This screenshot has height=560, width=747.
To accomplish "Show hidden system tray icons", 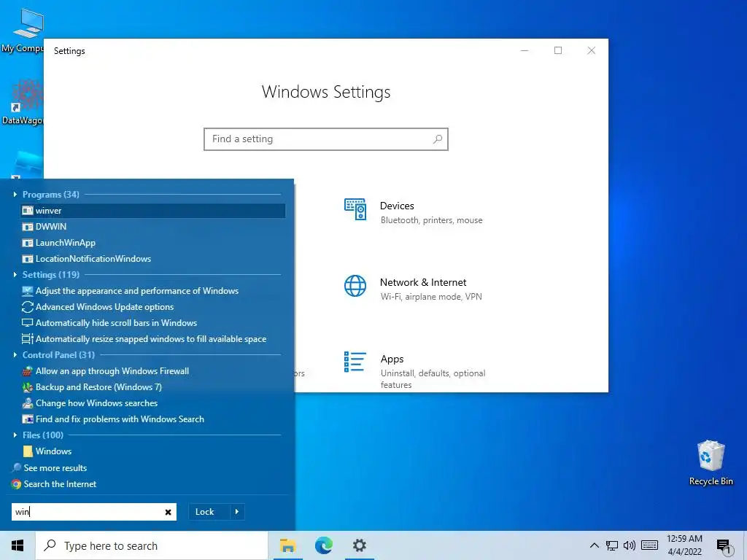I will 594,545.
